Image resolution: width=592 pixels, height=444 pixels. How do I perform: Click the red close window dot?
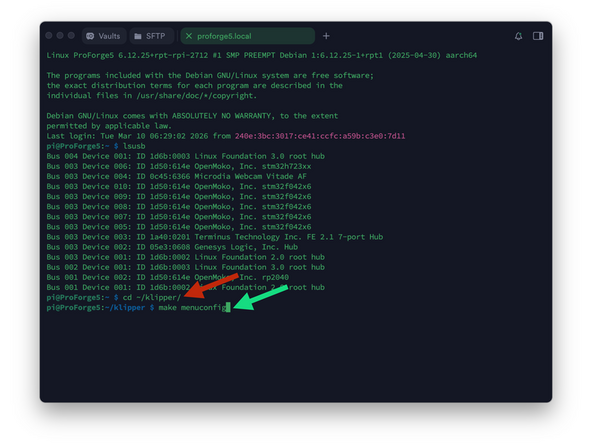49,35
